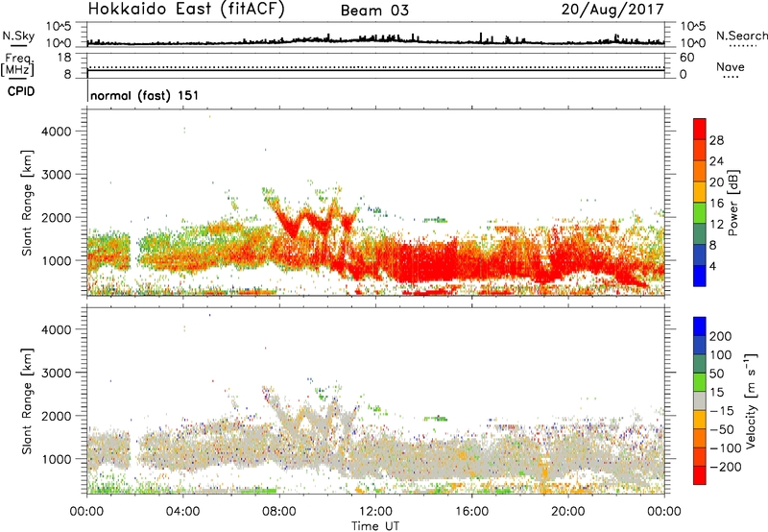The width and height of the screenshot is (768, 532).
Task: Click the '12' label on the Power colorbar
Action: pos(716,225)
